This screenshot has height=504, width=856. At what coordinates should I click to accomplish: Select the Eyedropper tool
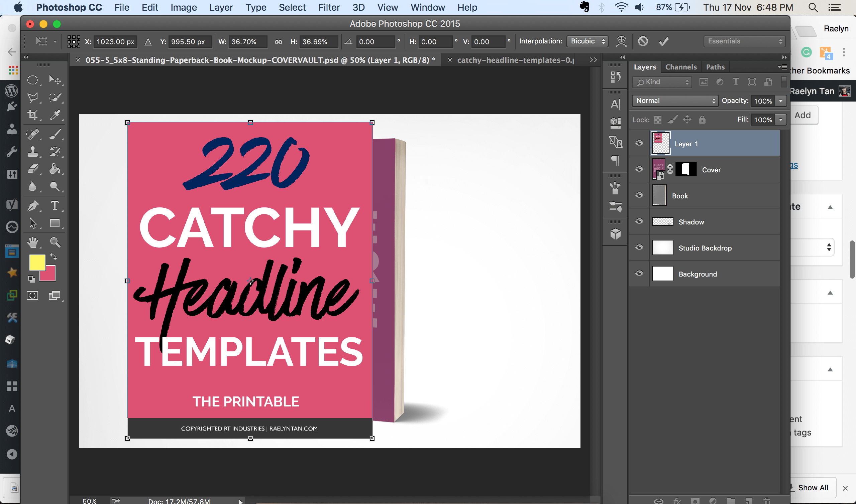pyautogui.click(x=55, y=115)
